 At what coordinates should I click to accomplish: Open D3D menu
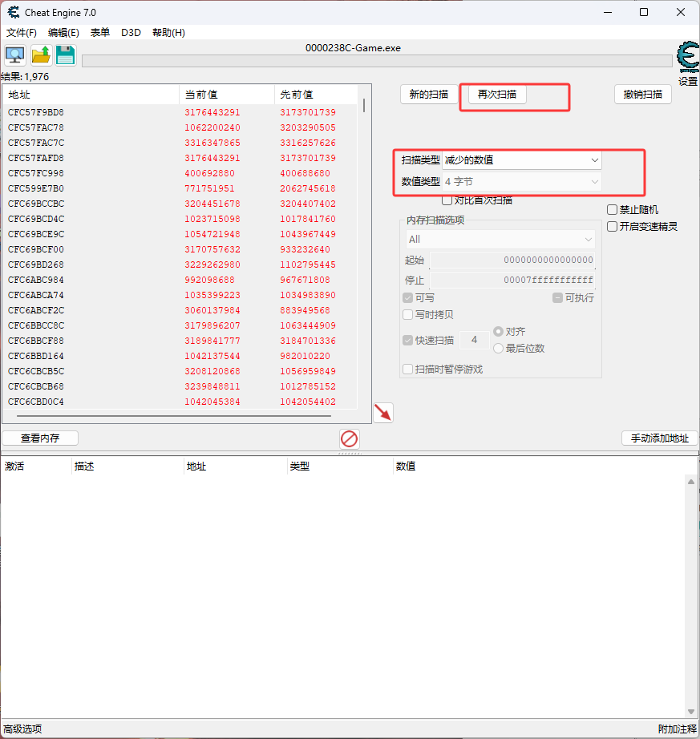tap(131, 33)
